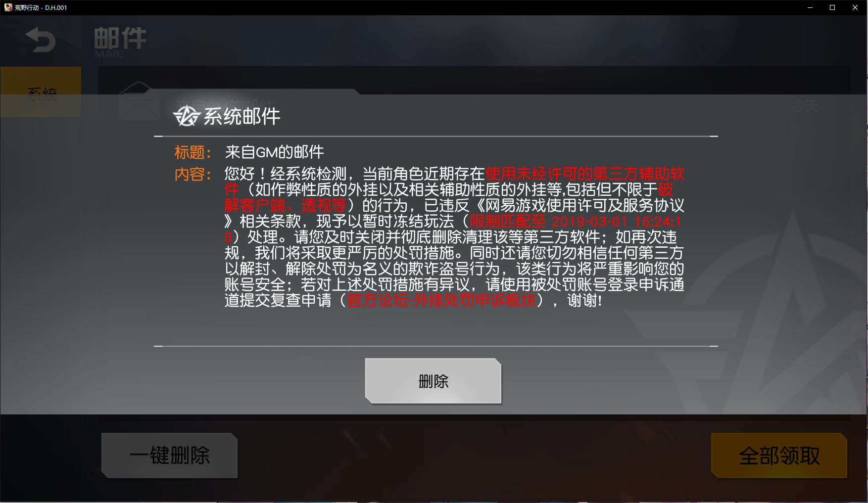The width and height of the screenshot is (868, 503).
Task: Maximize the 荒野行动 window
Action: pos(832,7)
